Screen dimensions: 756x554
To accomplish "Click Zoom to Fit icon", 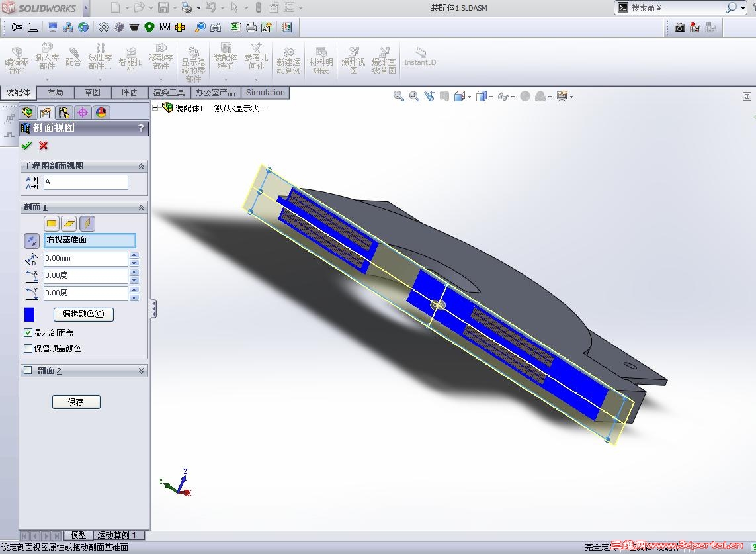I will click(398, 96).
